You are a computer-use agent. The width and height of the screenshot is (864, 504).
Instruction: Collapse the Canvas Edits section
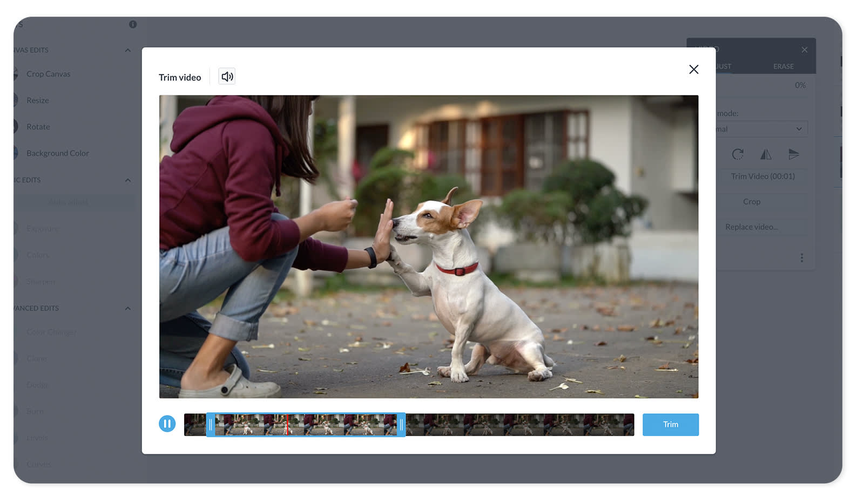pos(128,50)
